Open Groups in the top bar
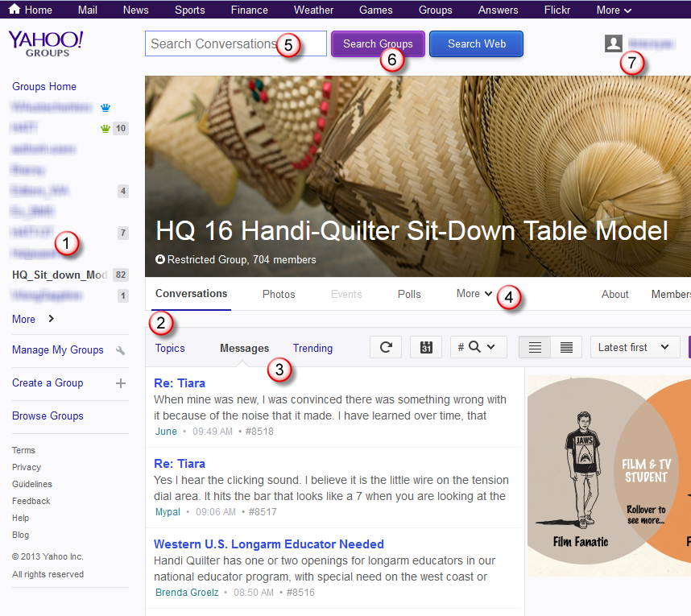691x616 pixels. [x=435, y=10]
